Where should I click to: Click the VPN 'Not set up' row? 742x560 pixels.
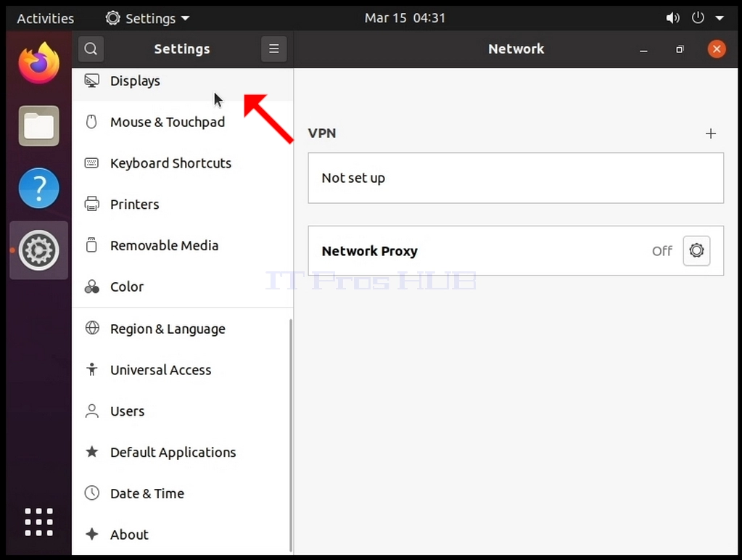516,178
